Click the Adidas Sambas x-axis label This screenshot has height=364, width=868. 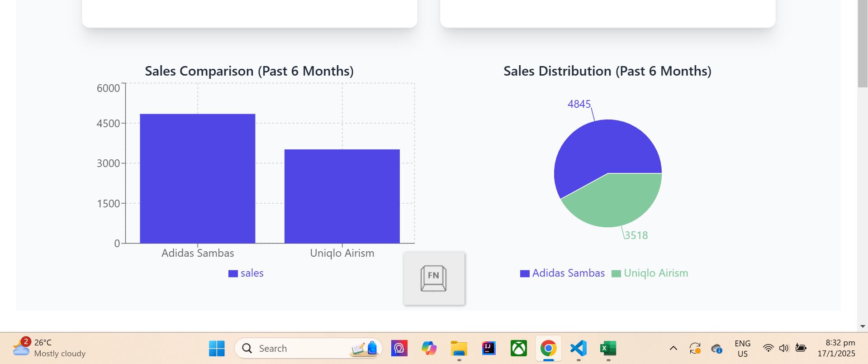pos(198,253)
